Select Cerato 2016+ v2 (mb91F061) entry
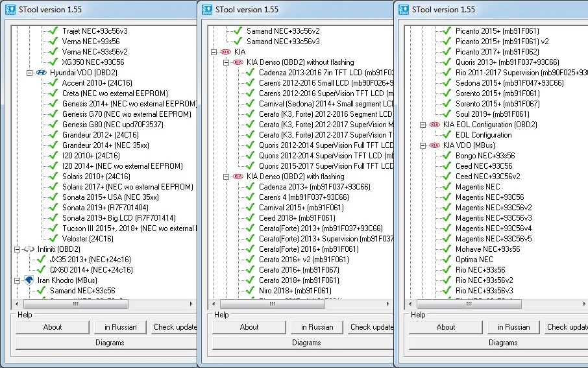Screen dimensions: 588x368 (304, 259)
